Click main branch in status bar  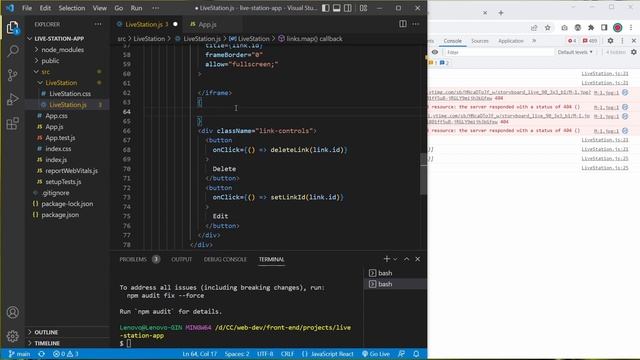[x=20, y=354]
